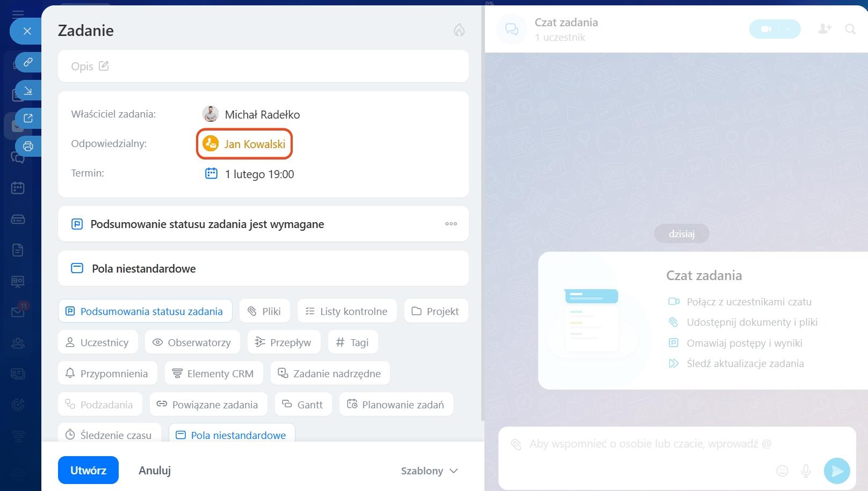Toggle the Pola niestandardowe chip
This screenshot has width=868, height=491.
tap(232, 435)
